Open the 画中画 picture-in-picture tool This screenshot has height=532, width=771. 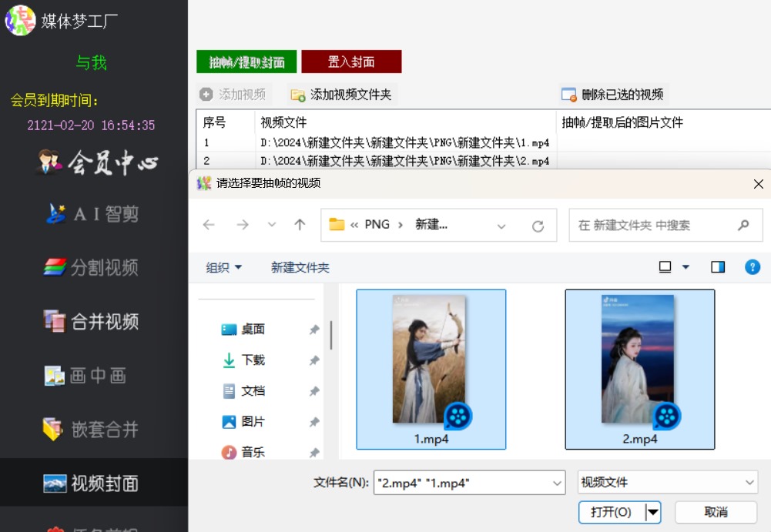[x=85, y=376]
